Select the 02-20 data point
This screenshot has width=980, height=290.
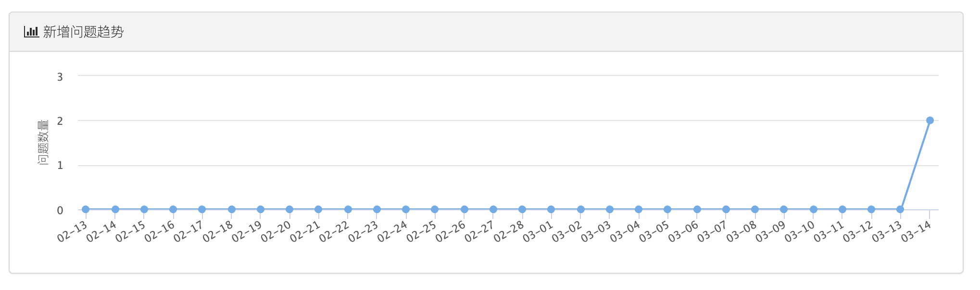click(289, 209)
